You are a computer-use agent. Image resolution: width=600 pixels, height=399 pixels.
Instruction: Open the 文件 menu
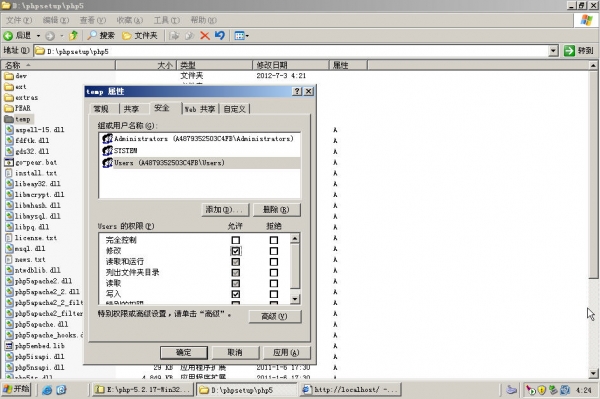(19, 20)
